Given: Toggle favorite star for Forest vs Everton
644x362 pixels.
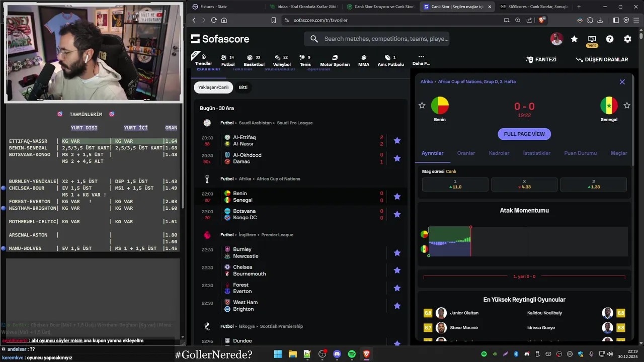Looking at the screenshot, I should pos(397,288).
